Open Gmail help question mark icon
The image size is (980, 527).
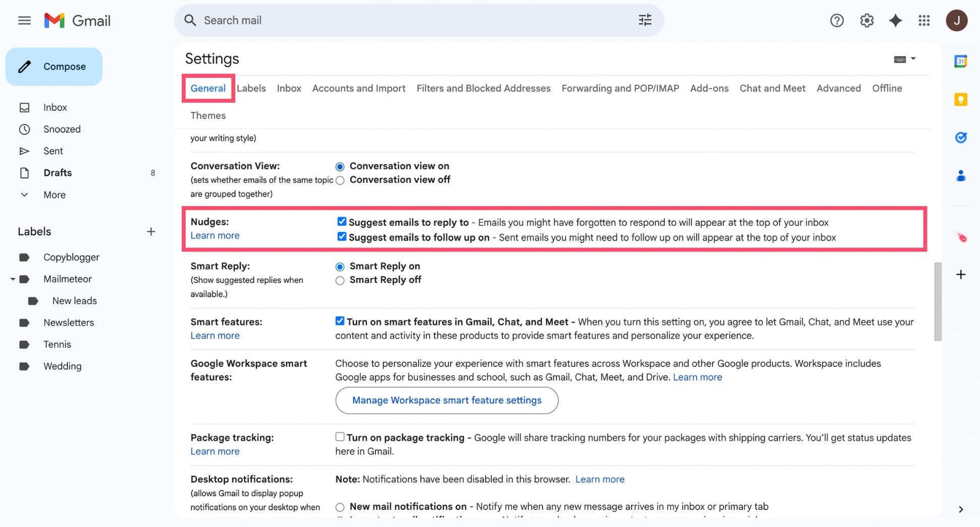pos(837,20)
